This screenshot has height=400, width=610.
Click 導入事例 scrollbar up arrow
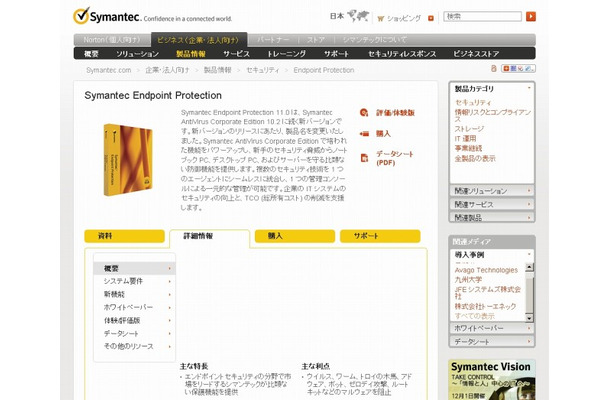[x=529, y=267]
